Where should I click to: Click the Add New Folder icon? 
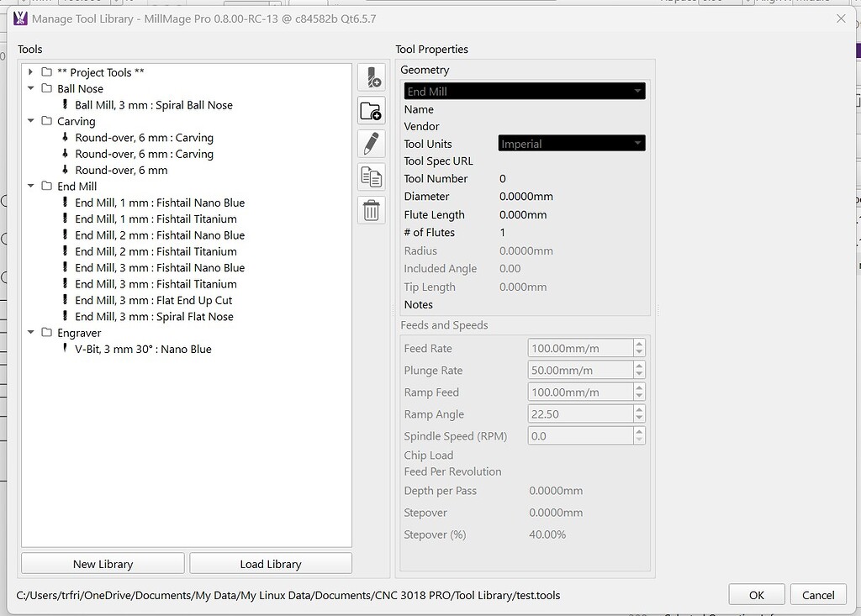[x=371, y=111]
